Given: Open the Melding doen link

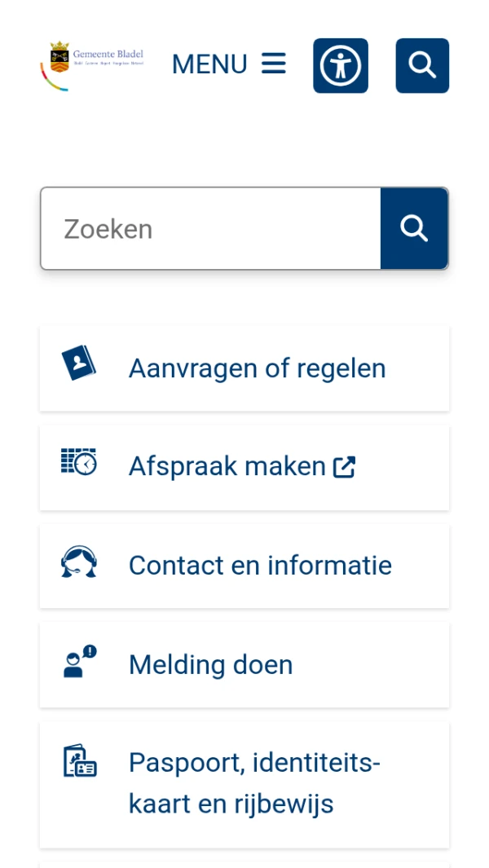Looking at the screenshot, I should pyautogui.click(x=210, y=665).
